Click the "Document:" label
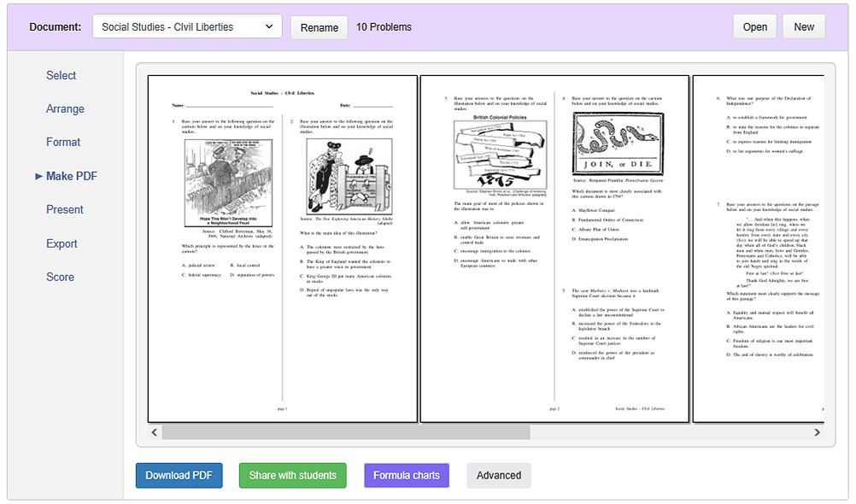 [56, 27]
